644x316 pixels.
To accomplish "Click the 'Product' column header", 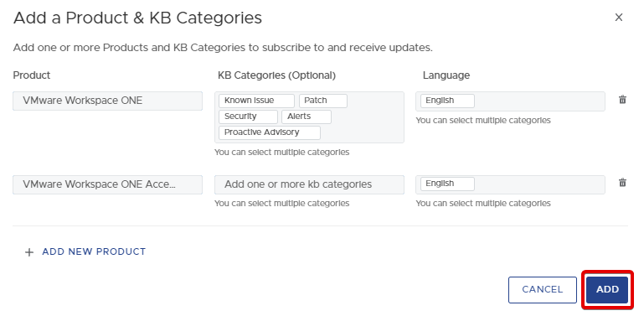I will click(x=32, y=75).
